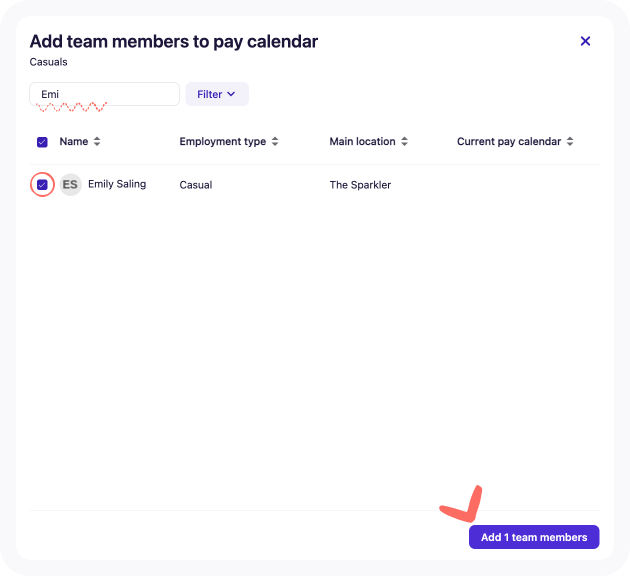Click the Name column header label

click(74, 141)
